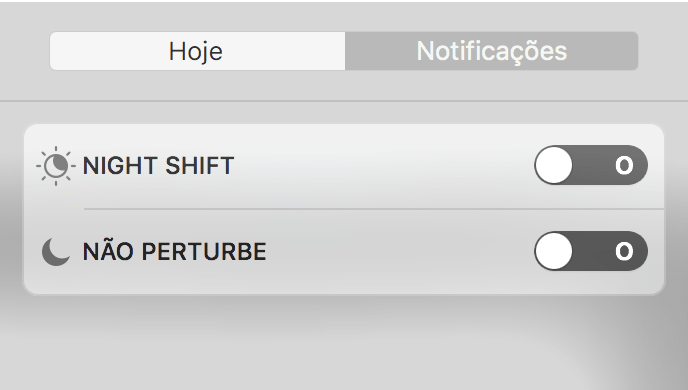This screenshot has height=390, width=688.
Task: Click the crescent moon Do Not Disturb icon
Action: click(x=56, y=252)
